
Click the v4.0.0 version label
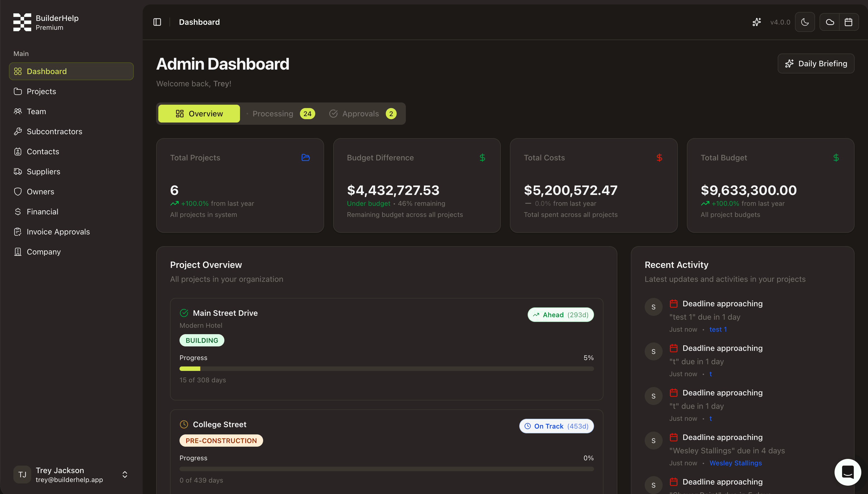click(780, 22)
